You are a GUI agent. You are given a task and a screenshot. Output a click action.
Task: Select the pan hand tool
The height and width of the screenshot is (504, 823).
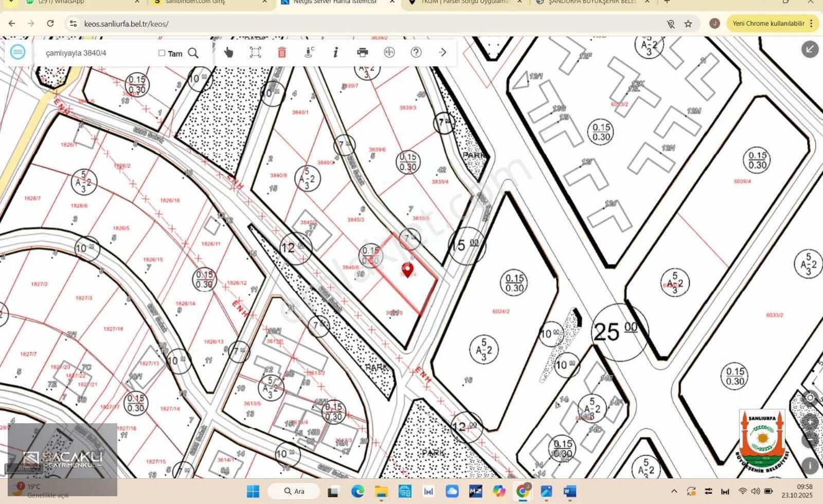pyautogui.click(x=228, y=52)
